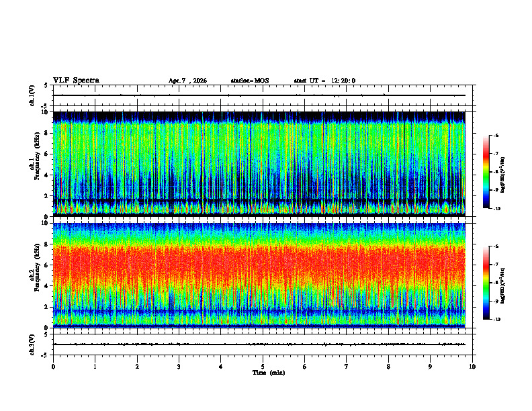The height and width of the screenshot is (411, 532).
Task: Click the ch.2 "Frequency (kHz)" axis label
Action: point(37,267)
